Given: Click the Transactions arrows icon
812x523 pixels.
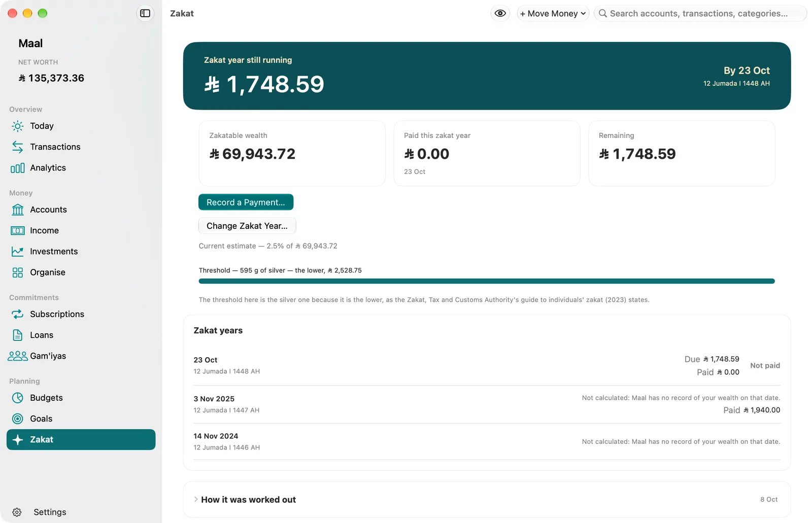Looking at the screenshot, I should pos(18,147).
